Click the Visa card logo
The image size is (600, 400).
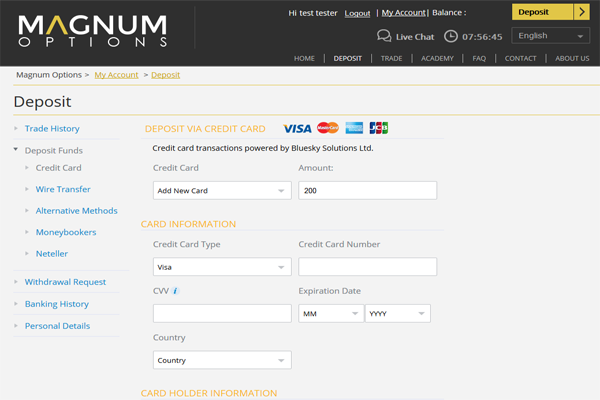[x=297, y=129]
